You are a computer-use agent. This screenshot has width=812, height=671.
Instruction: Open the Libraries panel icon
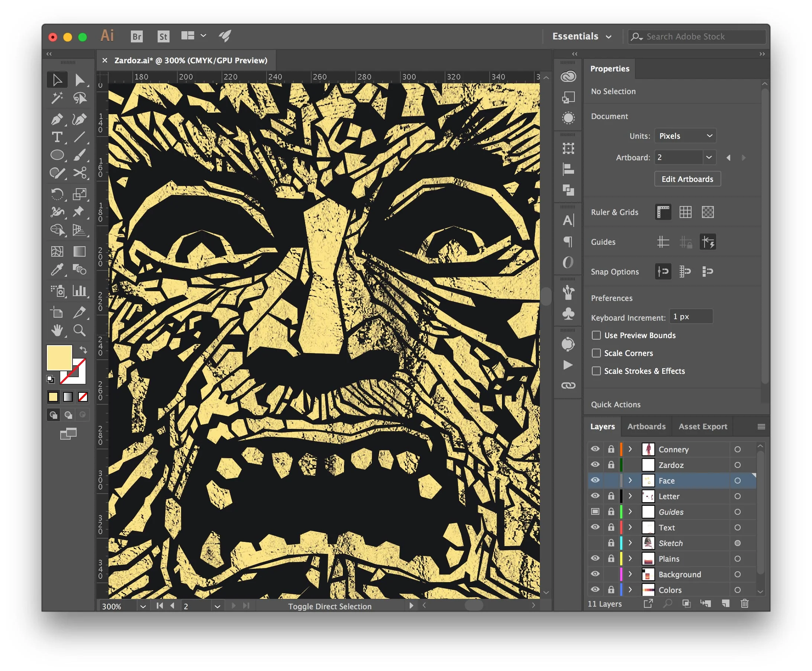(568, 77)
